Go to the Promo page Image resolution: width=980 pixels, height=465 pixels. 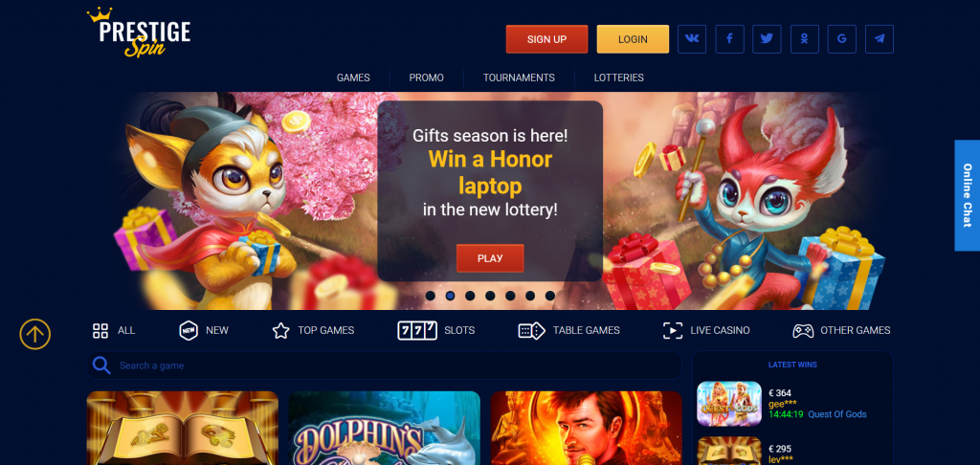[x=426, y=77]
